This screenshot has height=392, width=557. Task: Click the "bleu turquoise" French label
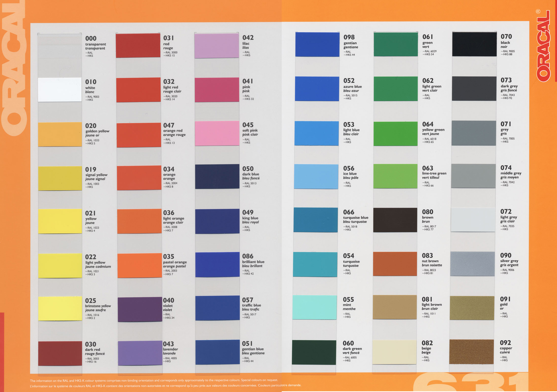(x=355, y=222)
